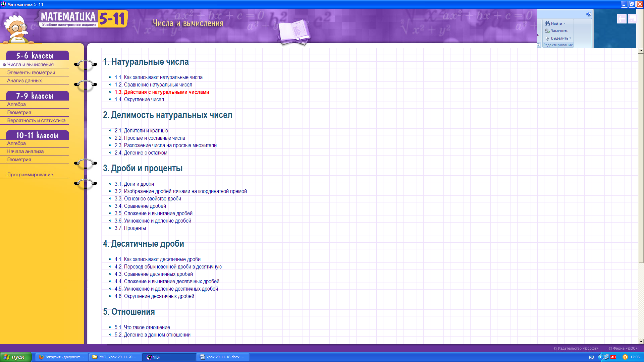644x362 pixels.
Task: Open 1.1. Как записывают натуральные числа
Action: (x=159, y=77)
